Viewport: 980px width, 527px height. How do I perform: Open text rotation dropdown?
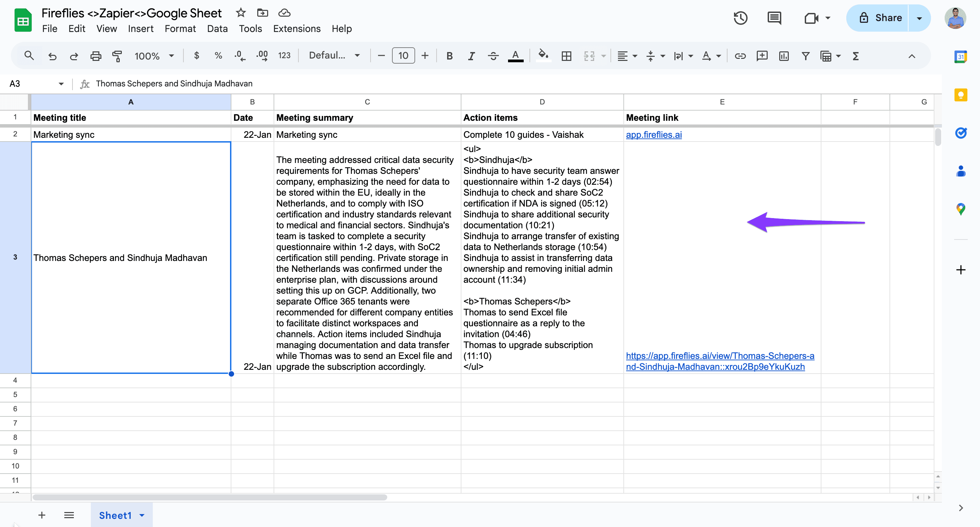coord(712,56)
